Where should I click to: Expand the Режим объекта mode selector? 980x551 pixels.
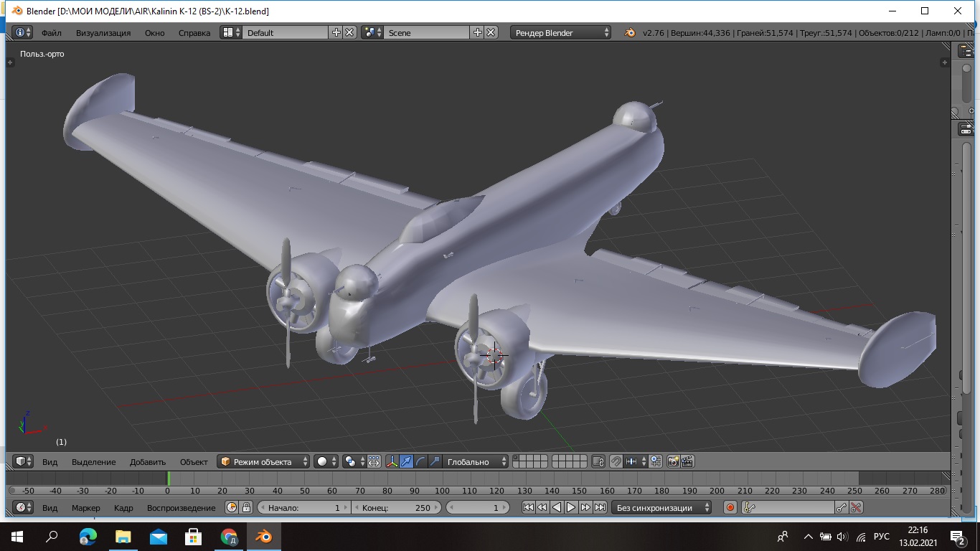pyautogui.click(x=264, y=461)
